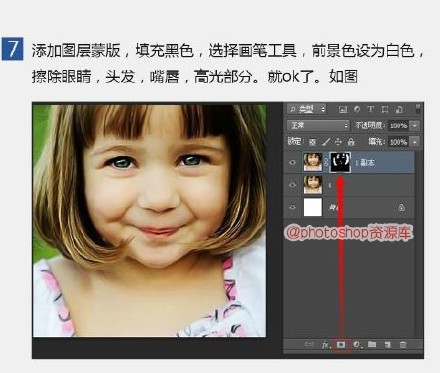Filter layers by shape layers icon
The height and width of the screenshot is (373, 440).
tap(385, 109)
